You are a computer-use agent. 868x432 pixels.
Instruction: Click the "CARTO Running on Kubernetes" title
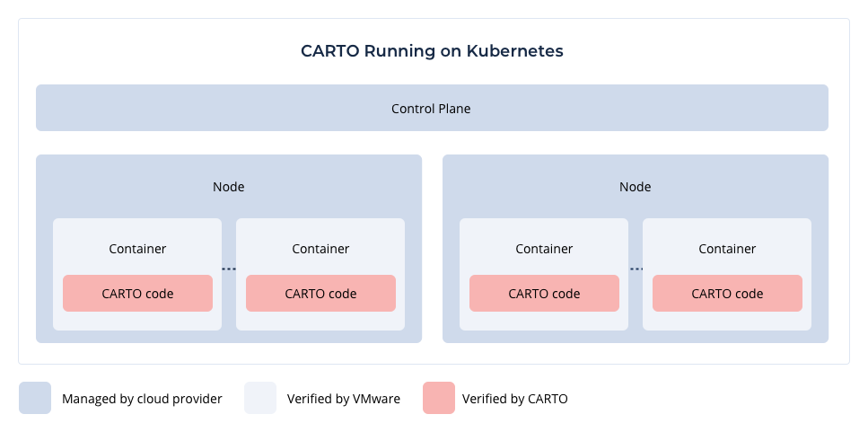pos(432,51)
